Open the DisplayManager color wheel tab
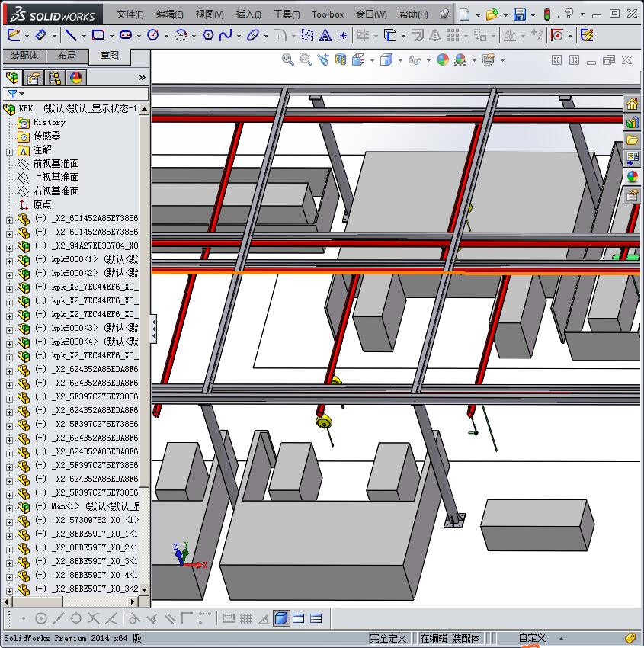Screen dimensions: 644x648 tap(76, 78)
